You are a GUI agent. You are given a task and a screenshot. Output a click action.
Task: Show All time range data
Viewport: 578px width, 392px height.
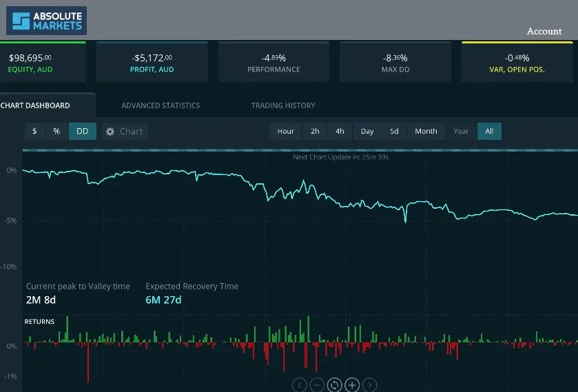click(489, 132)
